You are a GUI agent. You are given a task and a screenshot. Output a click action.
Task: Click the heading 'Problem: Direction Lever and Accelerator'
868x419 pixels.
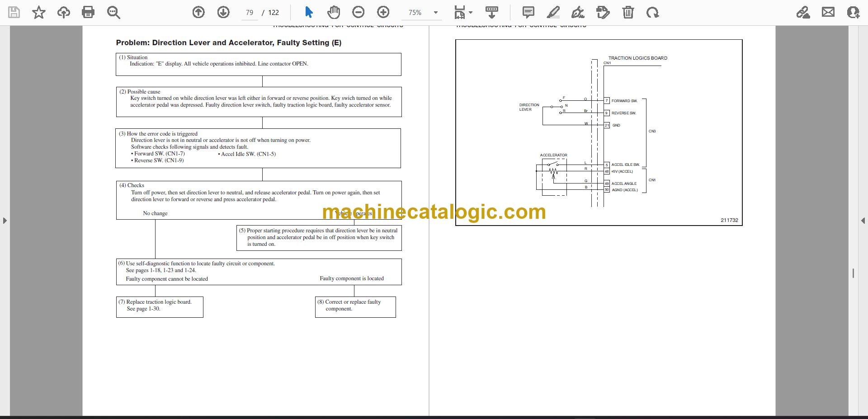229,42
